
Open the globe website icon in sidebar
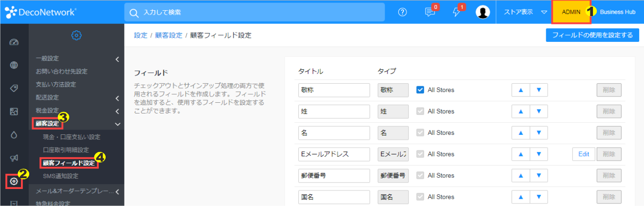[x=14, y=65]
